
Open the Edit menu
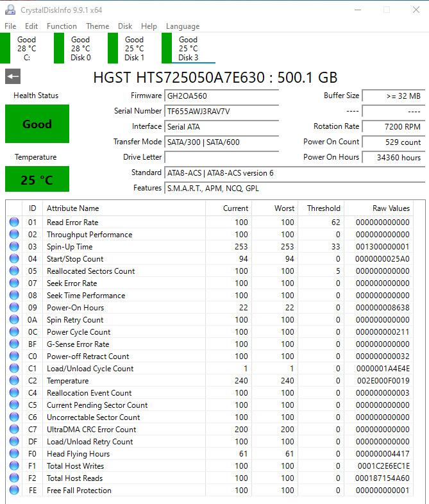pos(31,26)
